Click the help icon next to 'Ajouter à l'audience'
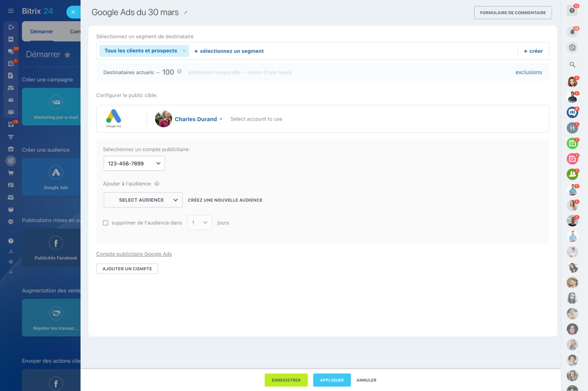The width and height of the screenshot is (588, 391). [157, 184]
